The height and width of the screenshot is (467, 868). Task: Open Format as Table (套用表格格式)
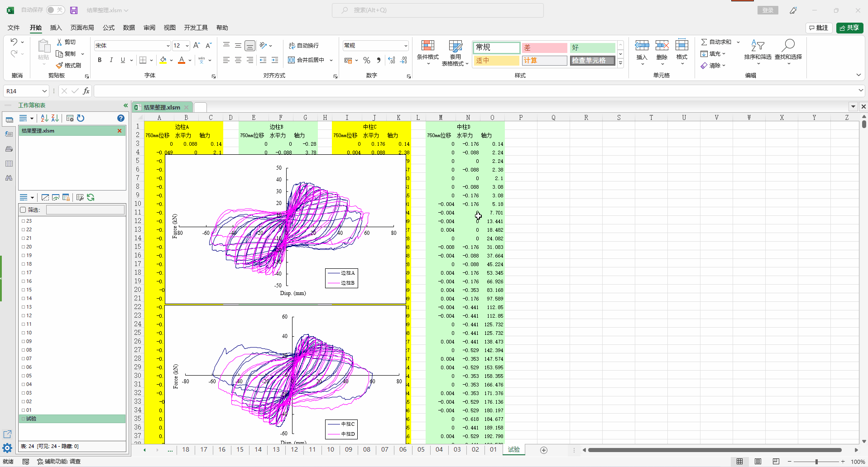(x=455, y=53)
